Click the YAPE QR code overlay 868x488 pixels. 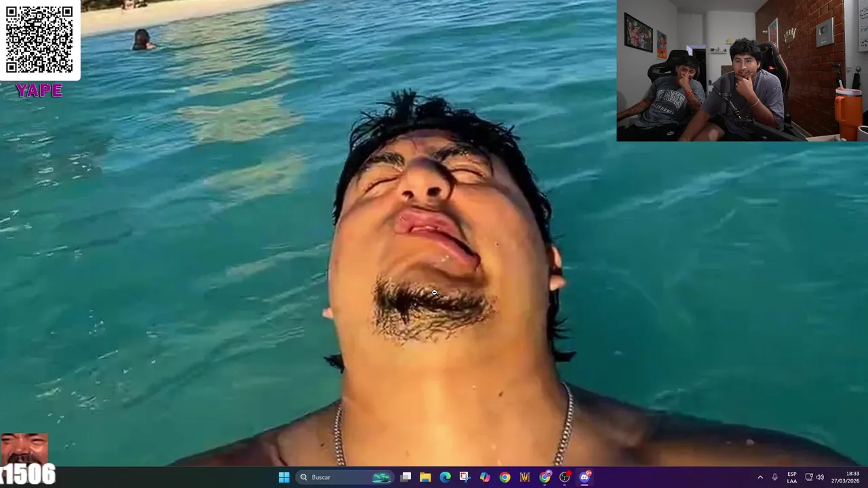pos(39,40)
